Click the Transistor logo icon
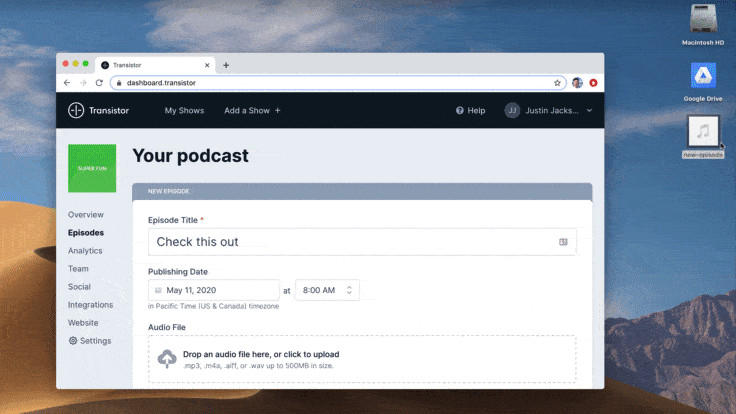The width and height of the screenshot is (736, 414). point(76,110)
